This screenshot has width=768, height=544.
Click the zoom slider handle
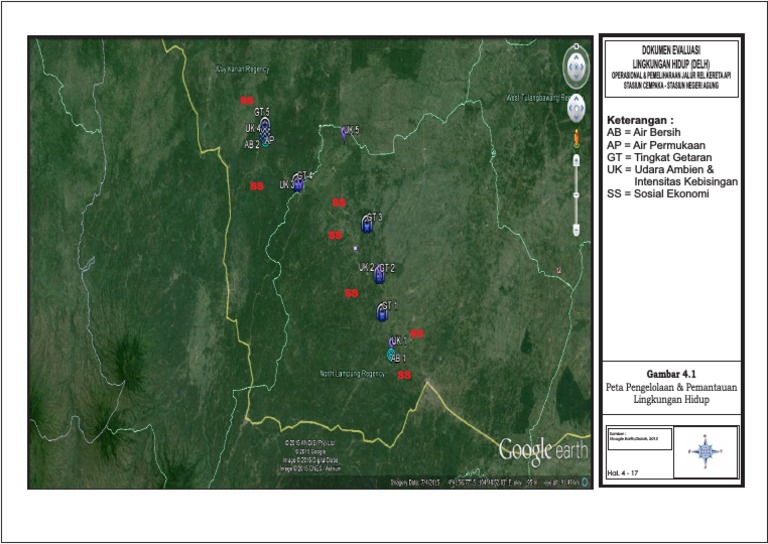pos(576,195)
